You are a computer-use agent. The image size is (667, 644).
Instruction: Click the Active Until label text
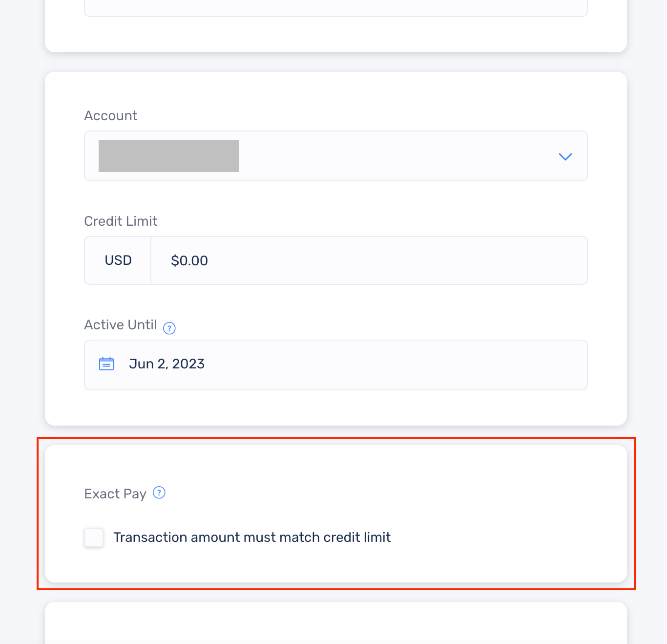(121, 325)
